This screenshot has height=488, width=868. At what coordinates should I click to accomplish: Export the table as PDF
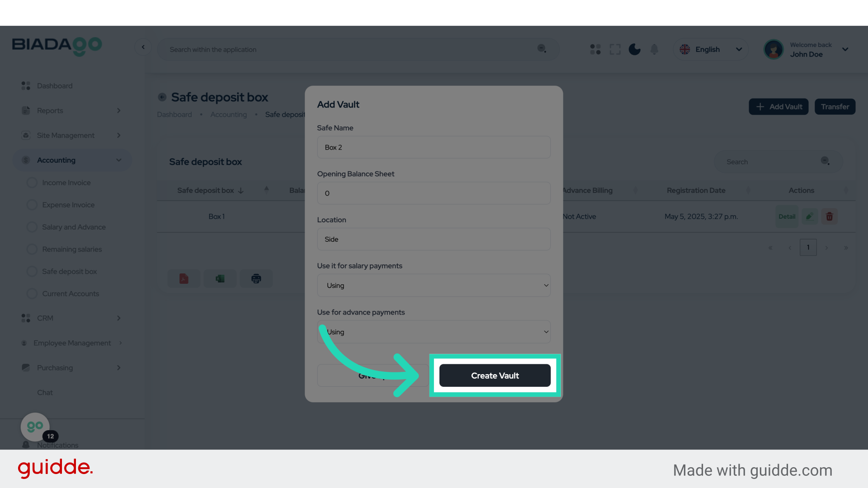click(184, 278)
